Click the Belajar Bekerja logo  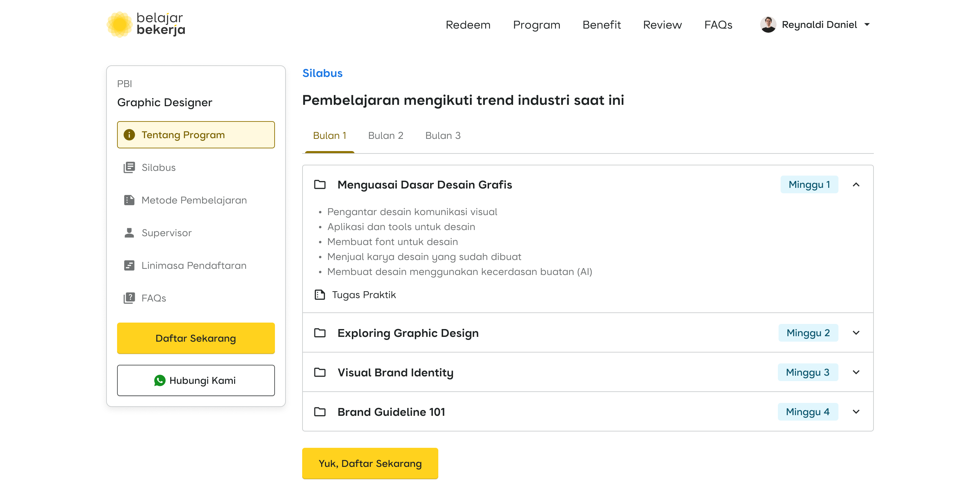click(146, 24)
